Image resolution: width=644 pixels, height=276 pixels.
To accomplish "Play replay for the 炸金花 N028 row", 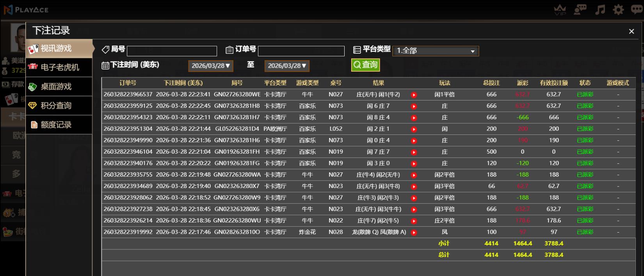I will [x=414, y=233].
